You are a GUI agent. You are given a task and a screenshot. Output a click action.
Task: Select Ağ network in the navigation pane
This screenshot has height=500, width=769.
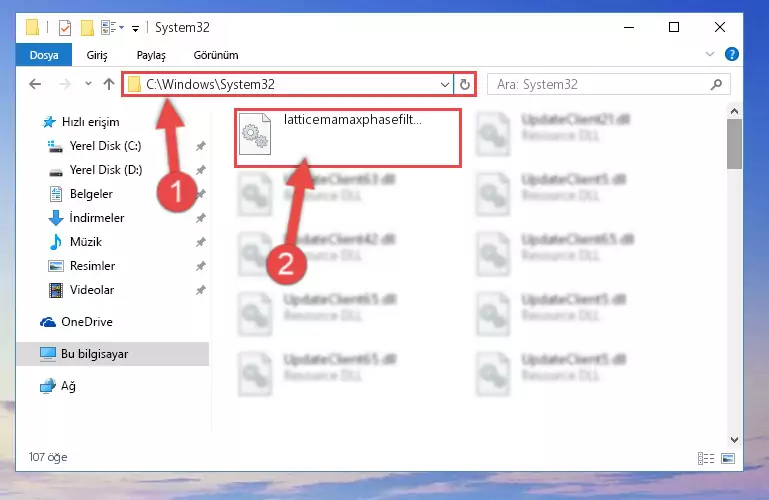[x=68, y=386]
